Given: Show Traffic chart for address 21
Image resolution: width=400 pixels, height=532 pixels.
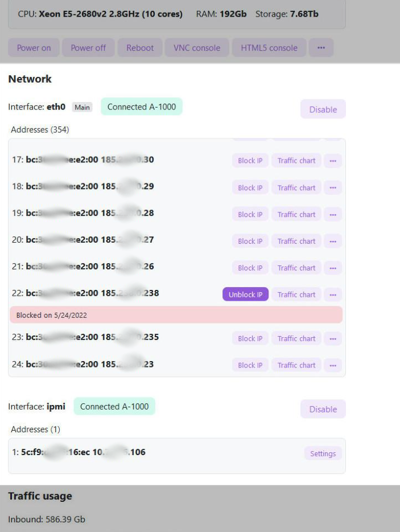Looking at the screenshot, I should (x=296, y=268).
